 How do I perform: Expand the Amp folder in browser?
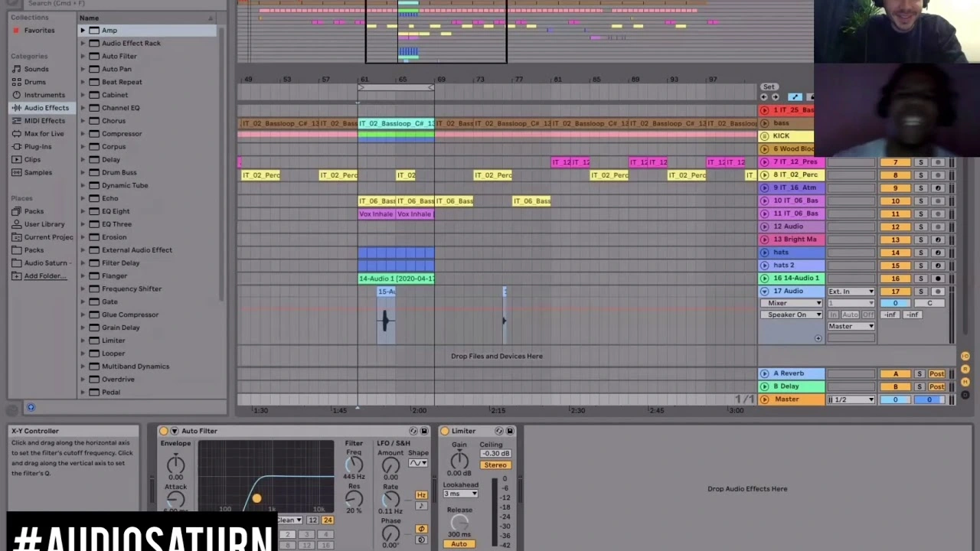(x=83, y=31)
